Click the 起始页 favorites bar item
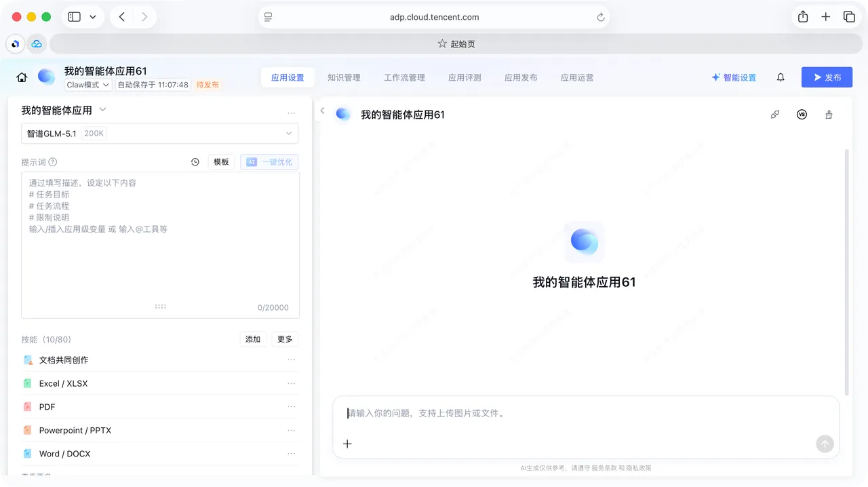 point(456,43)
